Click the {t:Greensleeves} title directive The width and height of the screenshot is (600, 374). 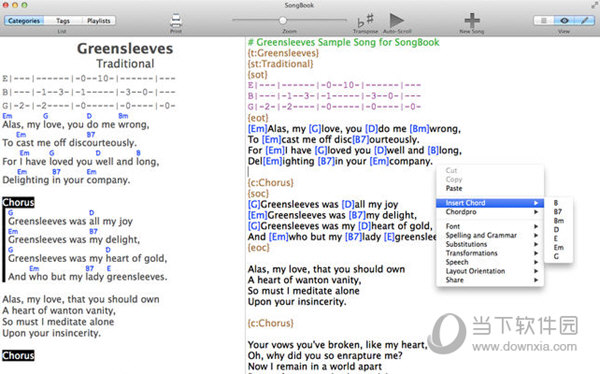point(283,53)
